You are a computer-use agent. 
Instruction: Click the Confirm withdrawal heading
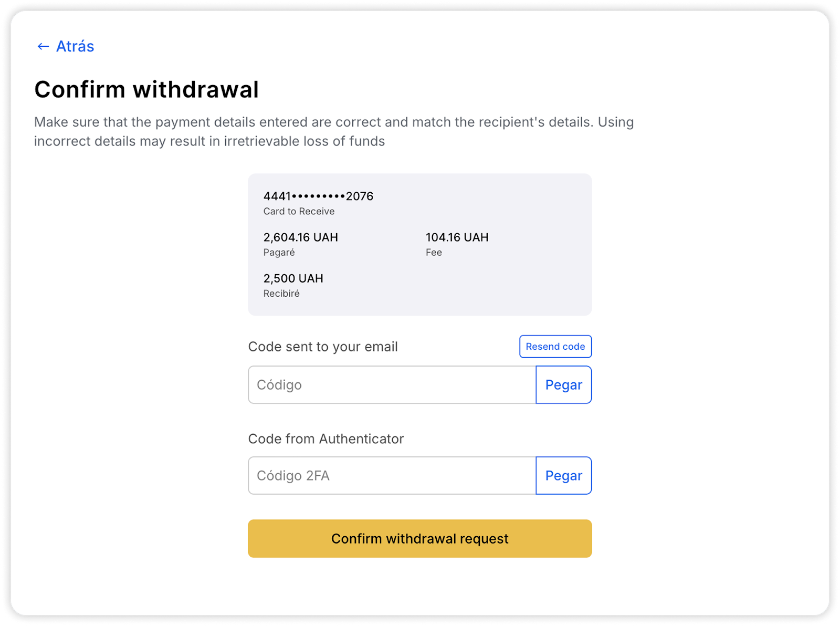tap(146, 89)
